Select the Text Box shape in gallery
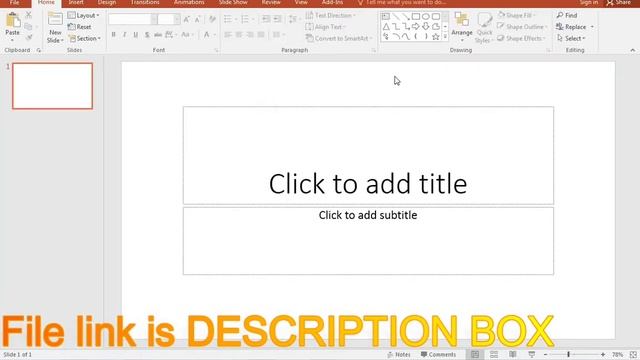 point(386,17)
